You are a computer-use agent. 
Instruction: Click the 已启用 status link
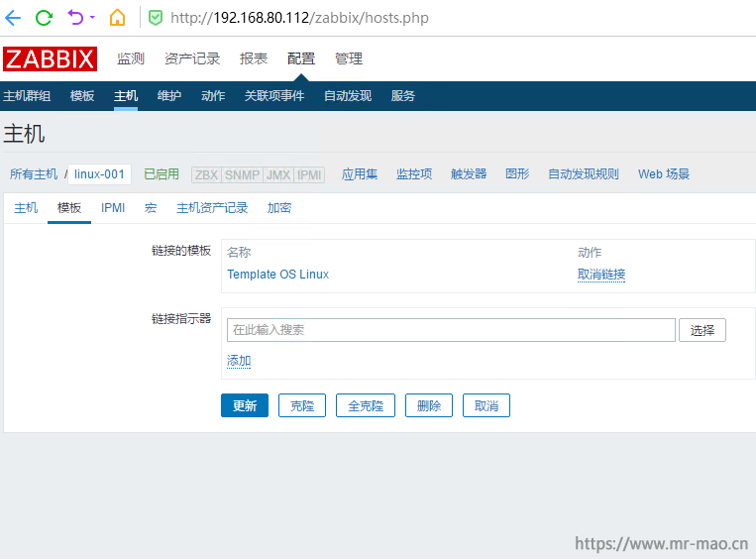tap(162, 174)
